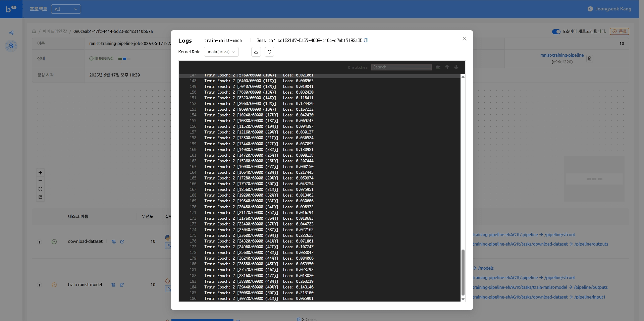The image size is (644, 321).
Task: Open logs icon for download-dataset
Action: click(x=114, y=242)
